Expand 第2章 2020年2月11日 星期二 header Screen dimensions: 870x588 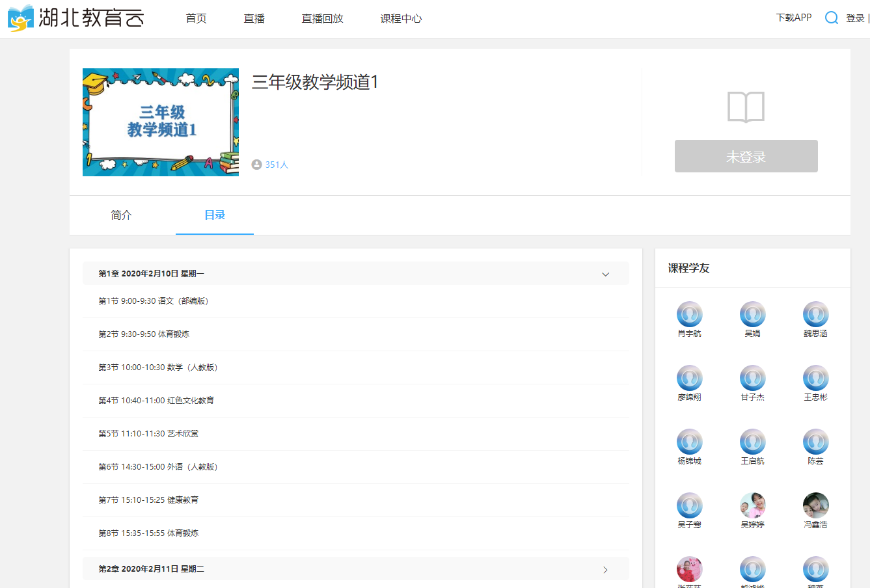coord(151,569)
